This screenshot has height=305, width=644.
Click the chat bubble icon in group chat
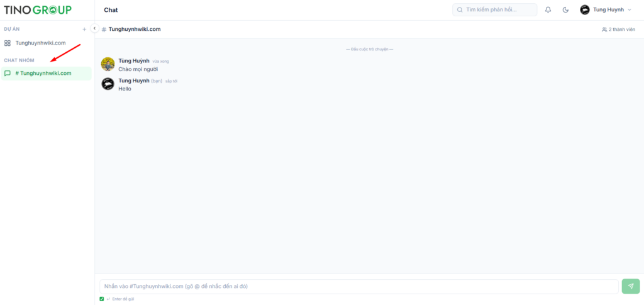click(8, 74)
